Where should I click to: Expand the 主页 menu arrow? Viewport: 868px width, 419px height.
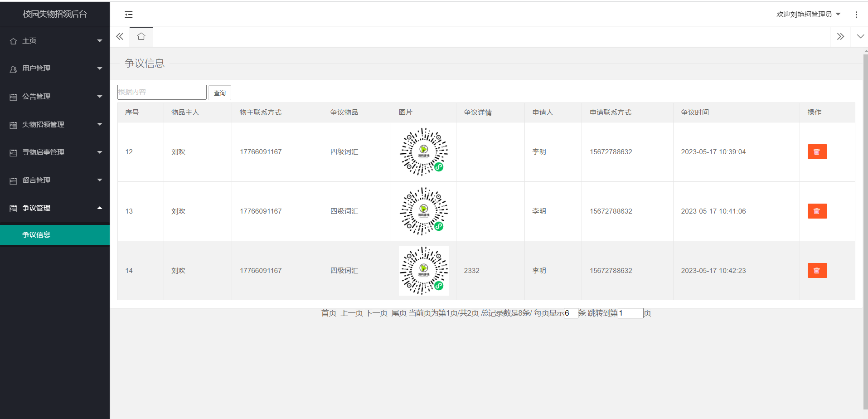coord(100,41)
